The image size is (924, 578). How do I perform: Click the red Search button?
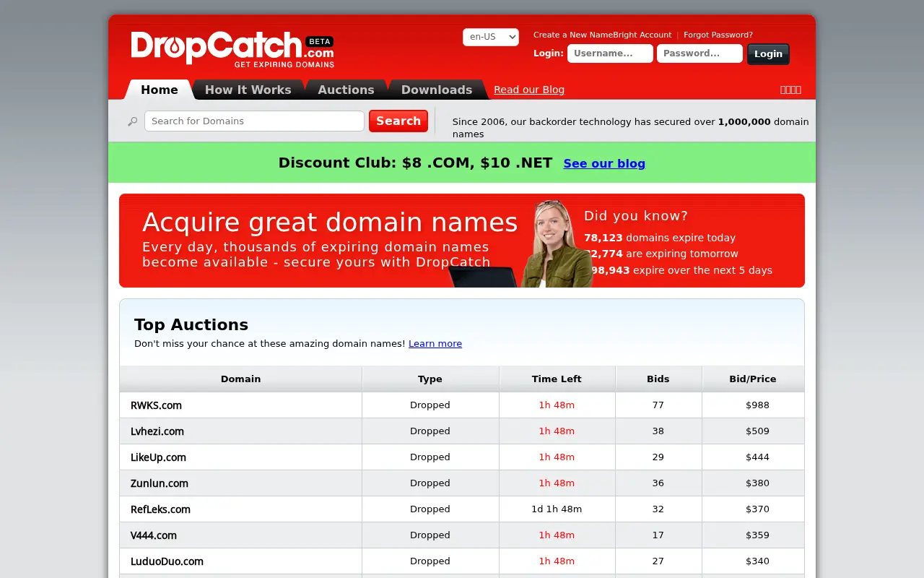click(x=398, y=121)
